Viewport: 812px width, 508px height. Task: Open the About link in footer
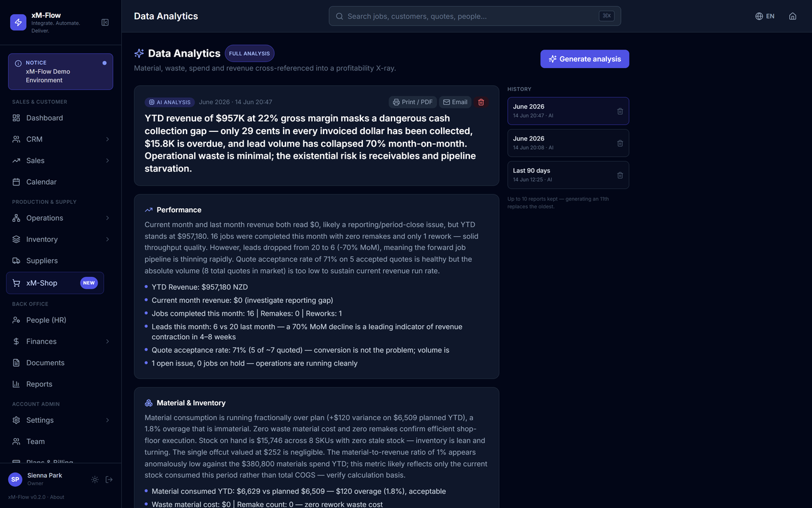(57, 497)
